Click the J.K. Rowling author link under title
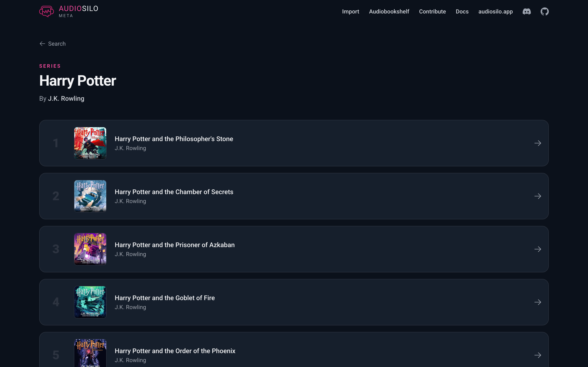Screen dimensions: 588x367 point(66,98)
